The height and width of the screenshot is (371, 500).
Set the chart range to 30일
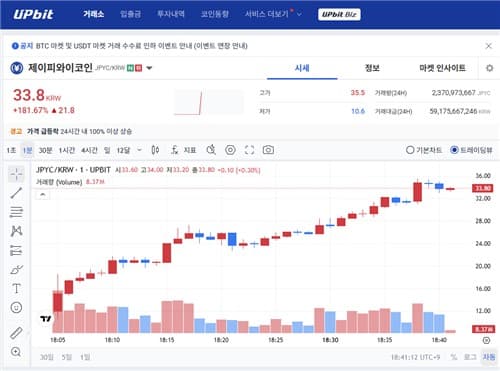tap(46, 357)
